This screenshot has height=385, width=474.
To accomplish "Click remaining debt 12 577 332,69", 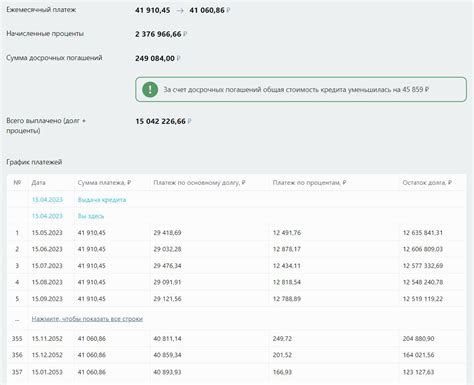I will (423, 266).
